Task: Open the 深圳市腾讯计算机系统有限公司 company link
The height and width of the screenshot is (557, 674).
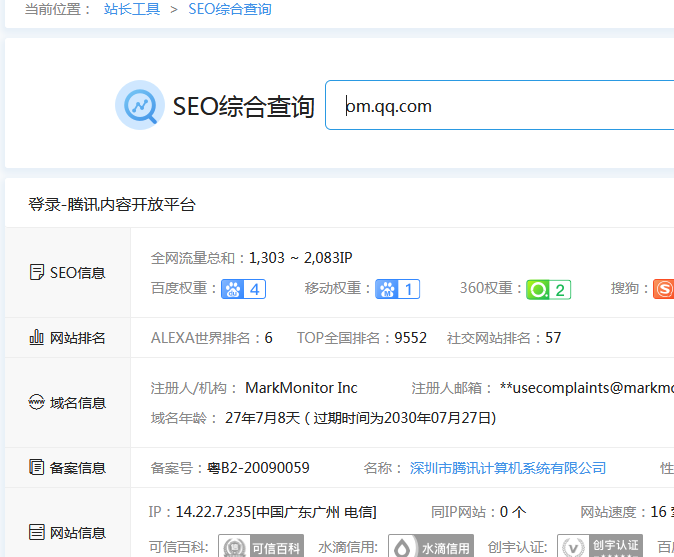Action: click(508, 468)
